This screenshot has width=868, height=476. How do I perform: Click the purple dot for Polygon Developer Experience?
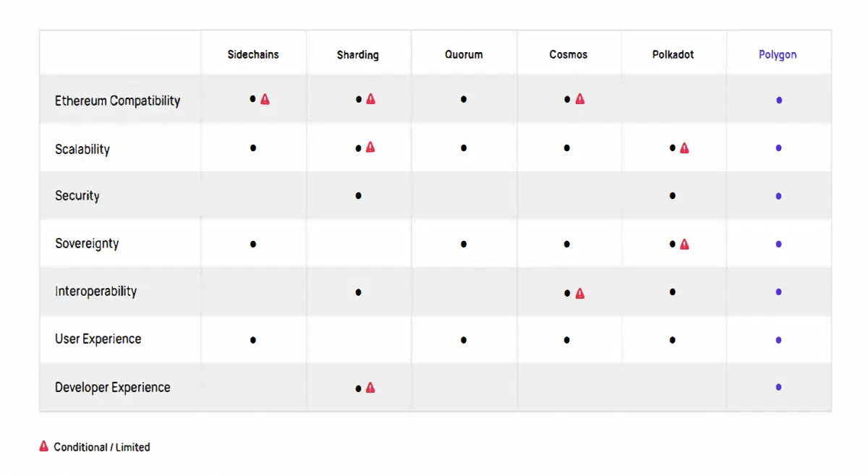(778, 387)
